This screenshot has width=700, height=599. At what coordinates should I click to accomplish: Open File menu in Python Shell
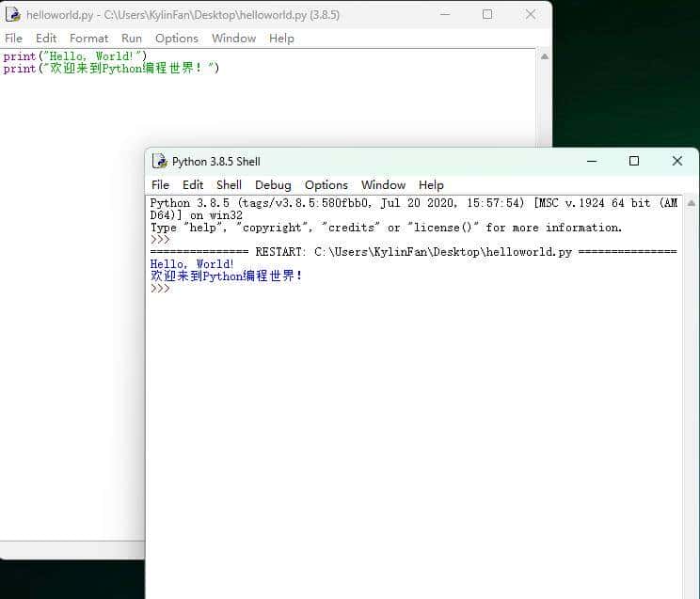tap(160, 185)
